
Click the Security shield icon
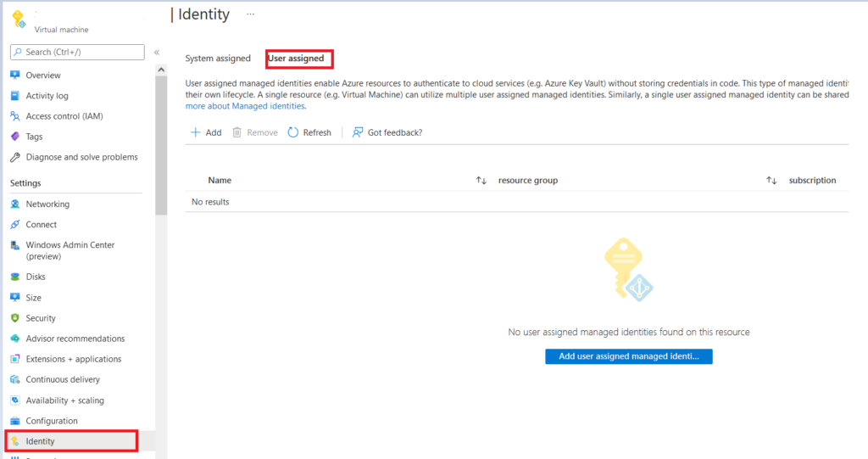pos(15,318)
